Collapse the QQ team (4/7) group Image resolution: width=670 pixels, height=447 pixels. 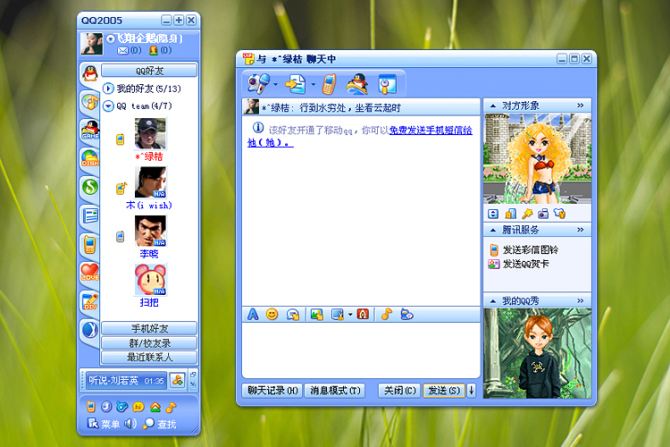tap(108, 106)
